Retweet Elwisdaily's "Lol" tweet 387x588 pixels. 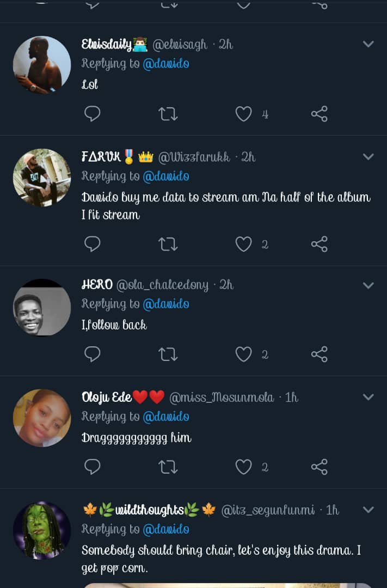pyautogui.click(x=168, y=114)
